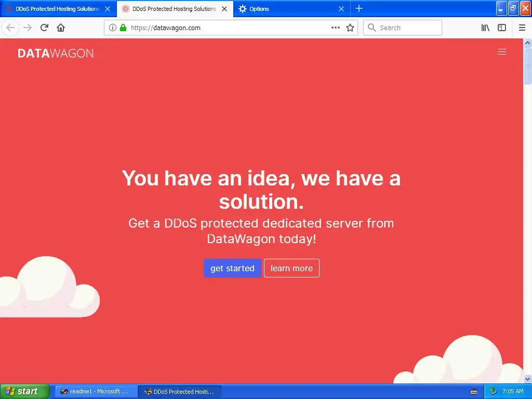
Task: Minimize the Firefox window
Action: click(501, 8)
